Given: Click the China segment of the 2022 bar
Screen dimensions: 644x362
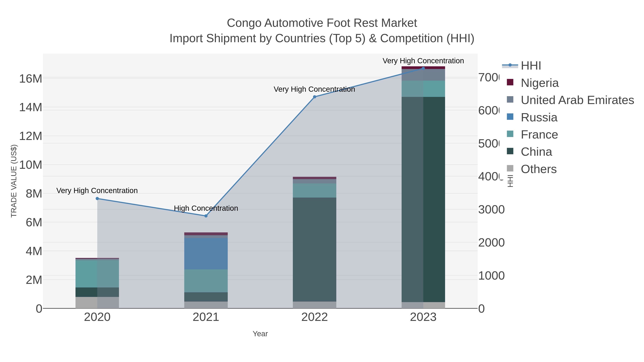Looking at the screenshot, I should click(314, 250).
